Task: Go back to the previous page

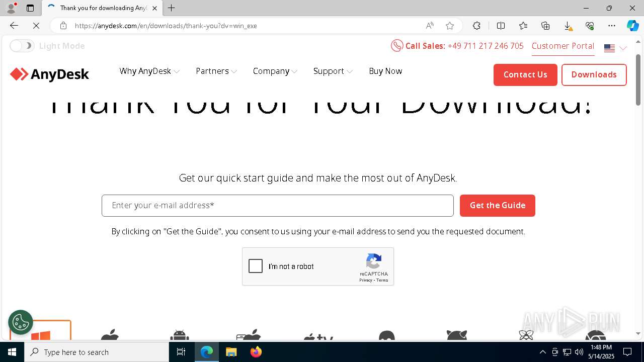Action: 14,26
